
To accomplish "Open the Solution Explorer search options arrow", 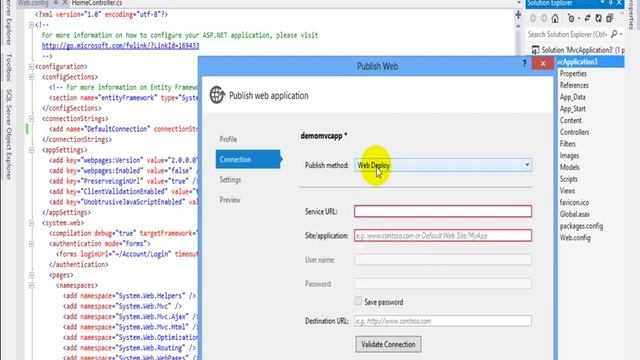I will click(x=621, y=34).
